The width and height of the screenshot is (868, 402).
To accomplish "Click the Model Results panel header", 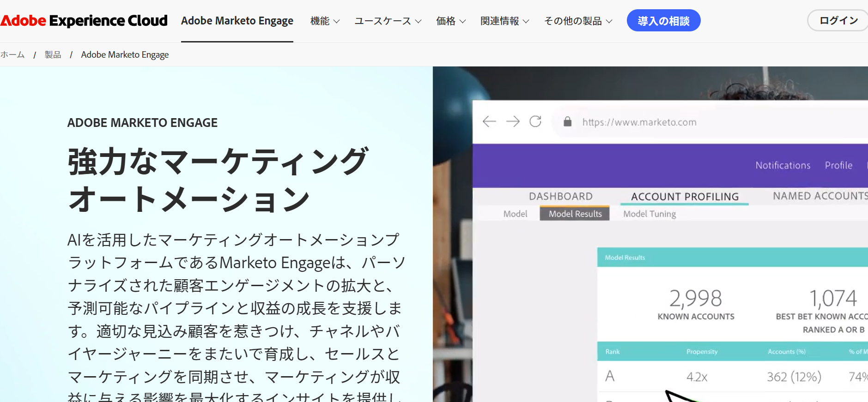I will click(732, 258).
